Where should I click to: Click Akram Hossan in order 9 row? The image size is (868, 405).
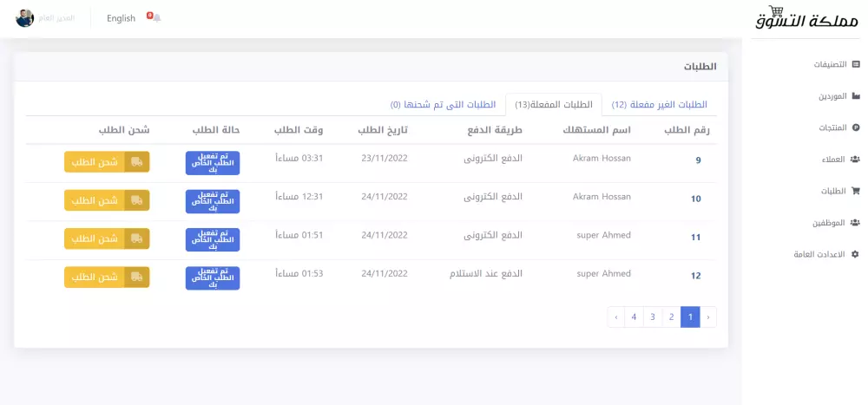tap(602, 158)
